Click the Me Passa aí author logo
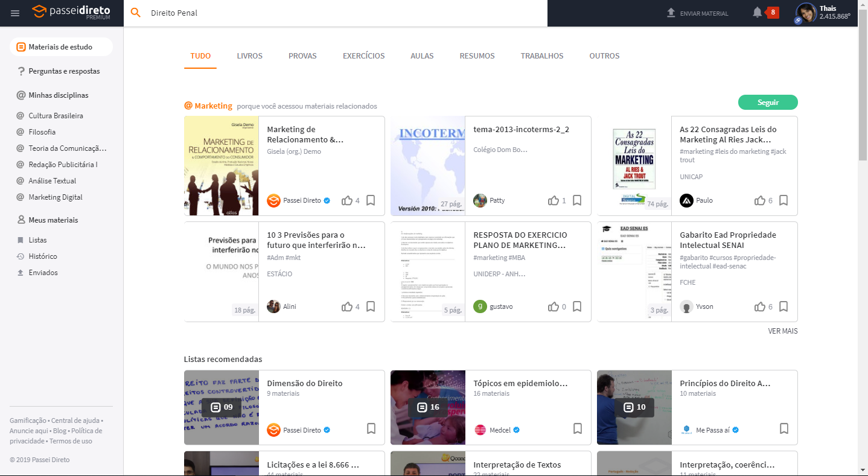Image resolution: width=868 pixels, height=476 pixels. pyautogui.click(x=686, y=430)
